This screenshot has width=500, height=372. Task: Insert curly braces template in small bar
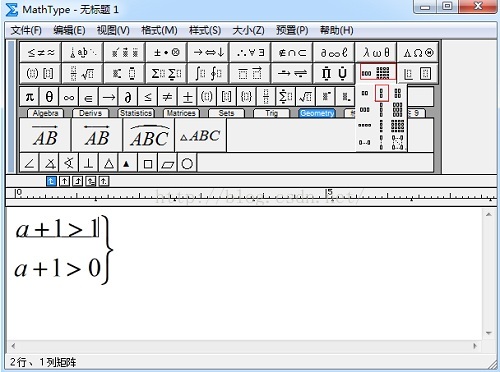246,97
